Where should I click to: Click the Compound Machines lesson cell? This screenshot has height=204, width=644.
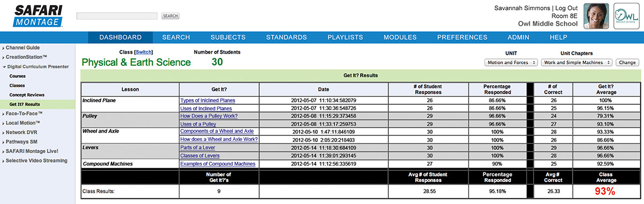click(130, 163)
